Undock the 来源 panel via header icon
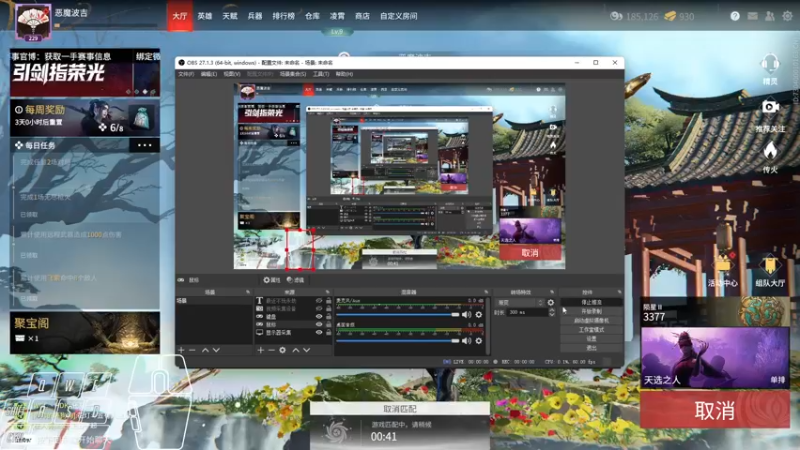Viewport: 800px width, 450px height. pos(328,292)
